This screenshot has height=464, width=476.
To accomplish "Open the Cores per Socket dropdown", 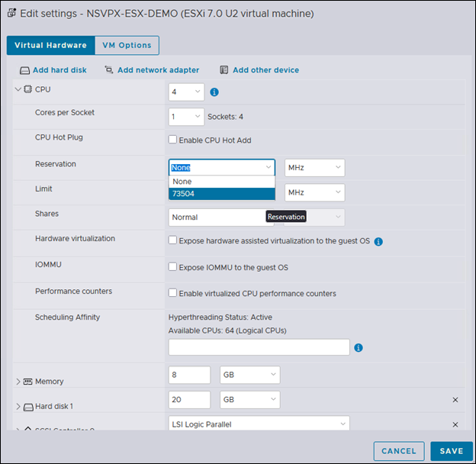I will (185, 117).
